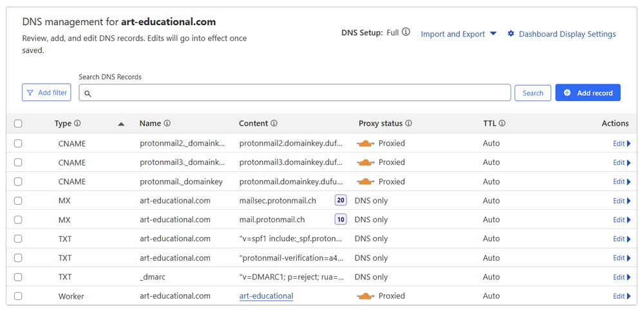Check the box for mailsec.protonmail.ch MX record

(x=18, y=201)
